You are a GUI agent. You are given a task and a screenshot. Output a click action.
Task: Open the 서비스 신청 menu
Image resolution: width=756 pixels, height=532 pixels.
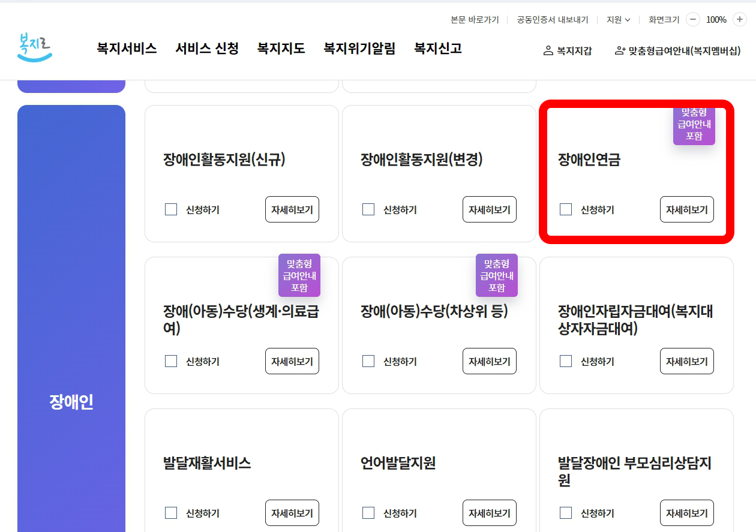point(206,49)
